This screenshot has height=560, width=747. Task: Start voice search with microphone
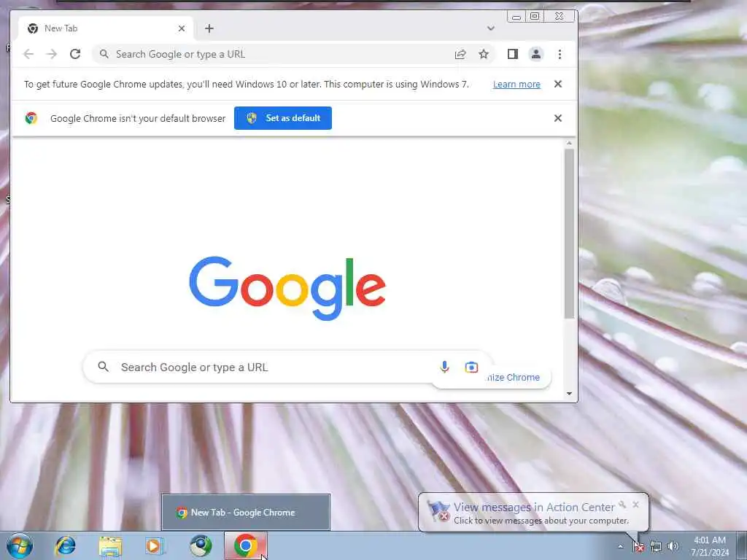point(444,367)
